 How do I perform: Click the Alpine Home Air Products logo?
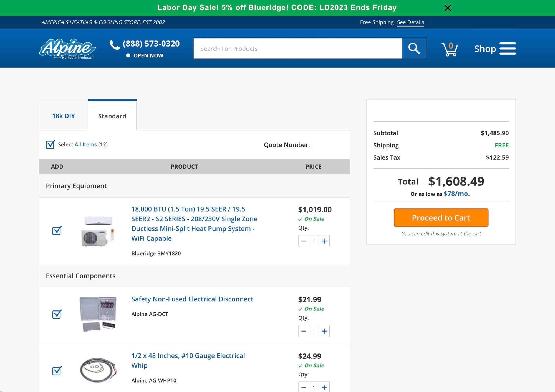(68, 49)
